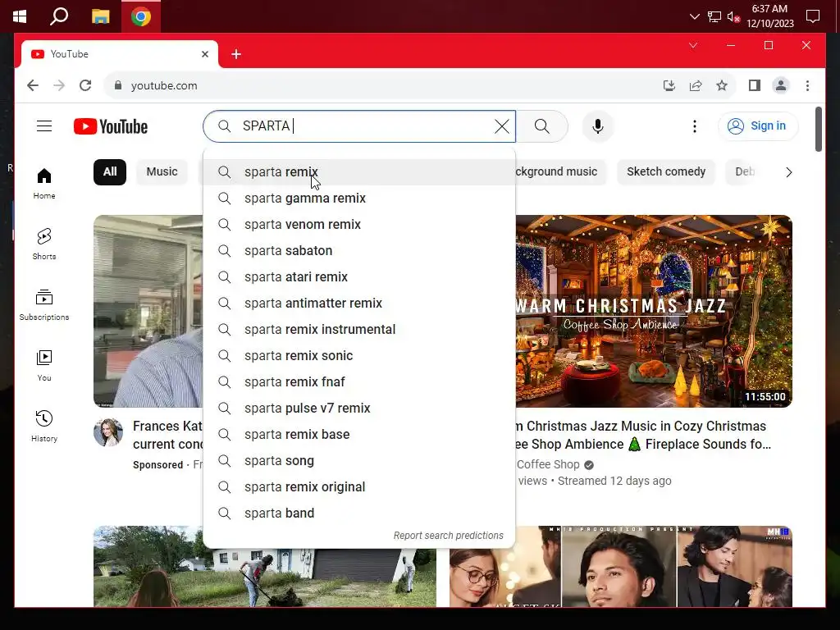This screenshot has width=840, height=630.
Task: Choose the 'sparta remix' suggestion
Action: [x=359, y=172]
